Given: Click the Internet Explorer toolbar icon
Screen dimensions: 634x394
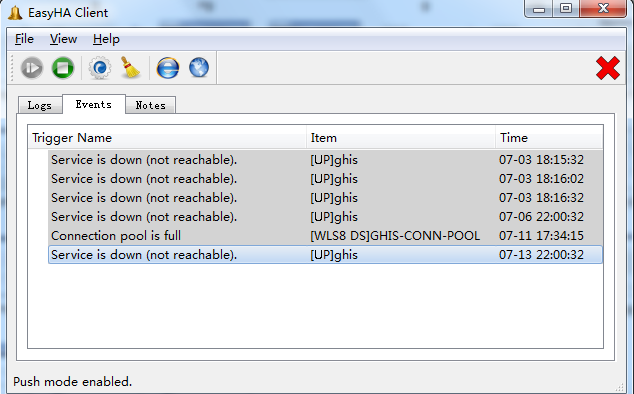Looking at the screenshot, I should pos(168,68).
